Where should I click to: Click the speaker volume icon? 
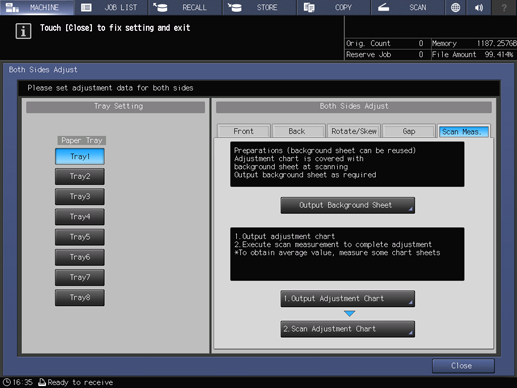tap(479, 7)
